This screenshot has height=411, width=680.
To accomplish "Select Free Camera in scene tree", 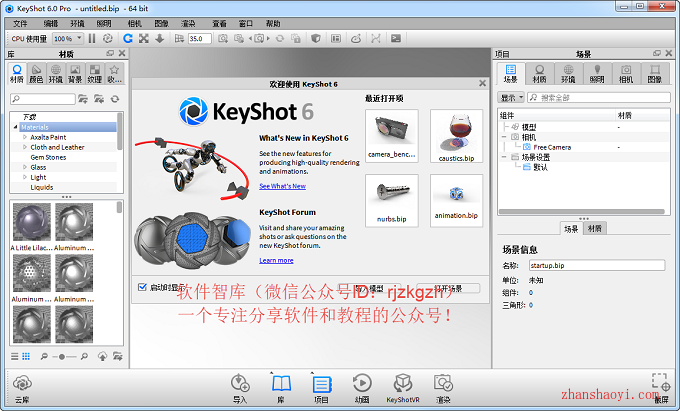I will 552,147.
